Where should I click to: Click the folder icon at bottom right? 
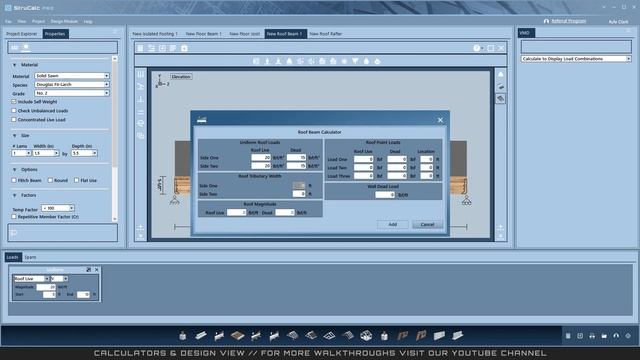click(604, 336)
